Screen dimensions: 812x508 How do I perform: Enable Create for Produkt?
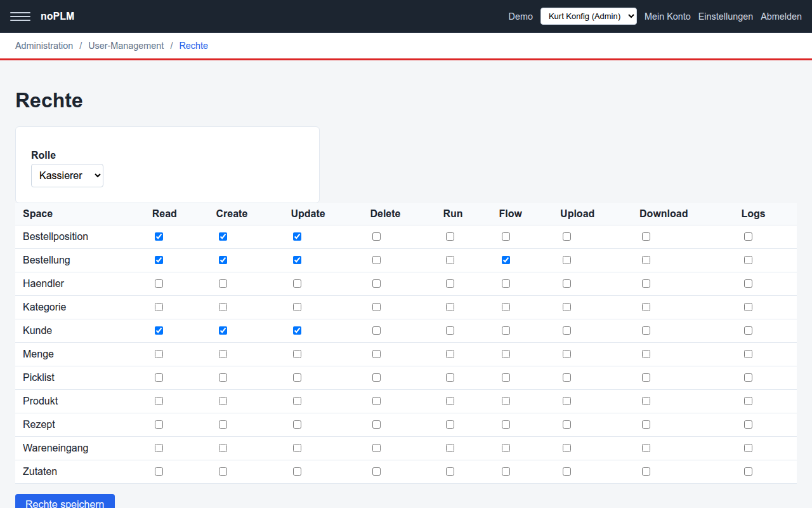pyautogui.click(x=223, y=401)
